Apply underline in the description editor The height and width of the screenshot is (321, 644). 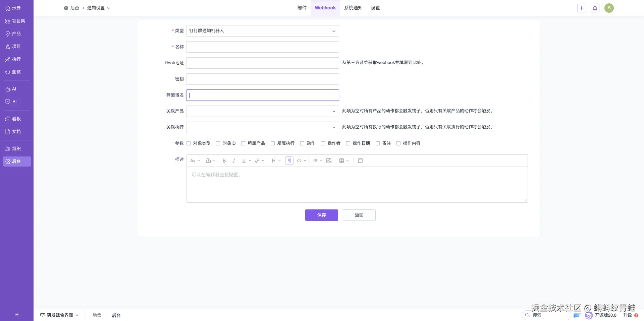(x=244, y=161)
